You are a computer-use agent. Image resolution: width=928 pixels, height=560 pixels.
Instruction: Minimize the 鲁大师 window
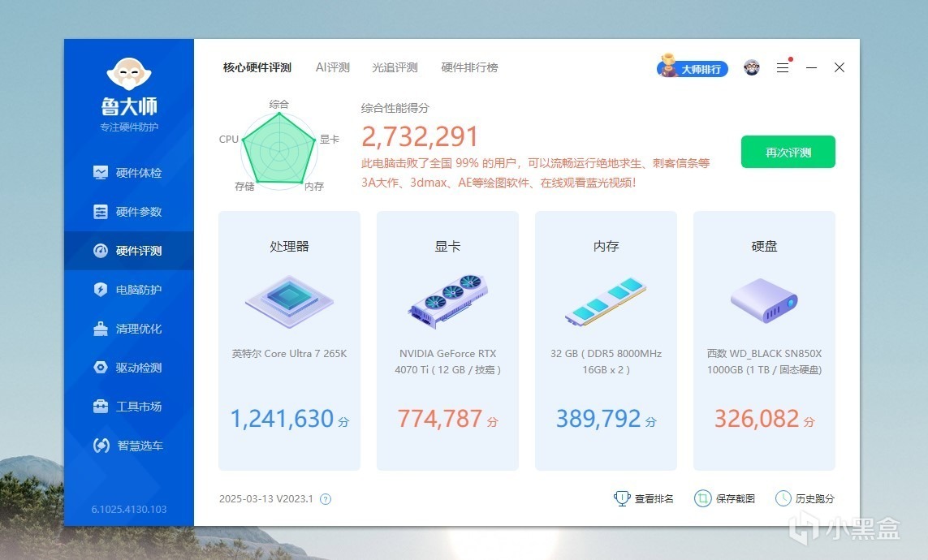pyautogui.click(x=811, y=67)
